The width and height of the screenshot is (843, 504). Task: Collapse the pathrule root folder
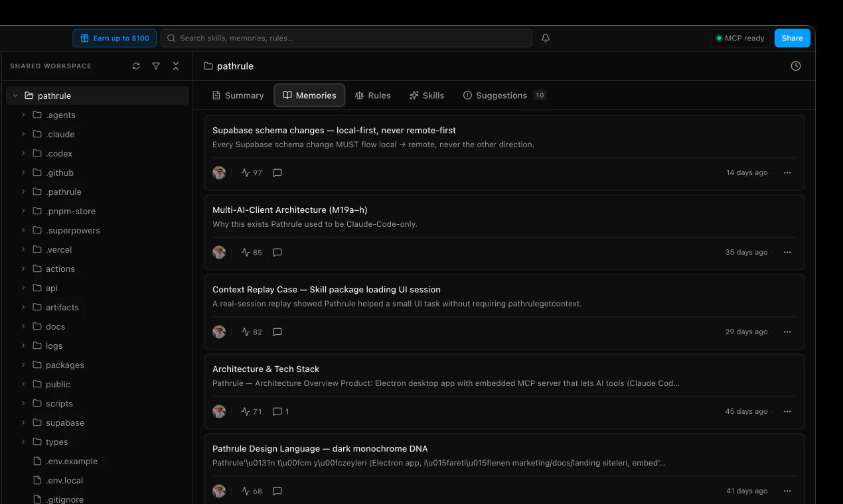[x=15, y=96]
